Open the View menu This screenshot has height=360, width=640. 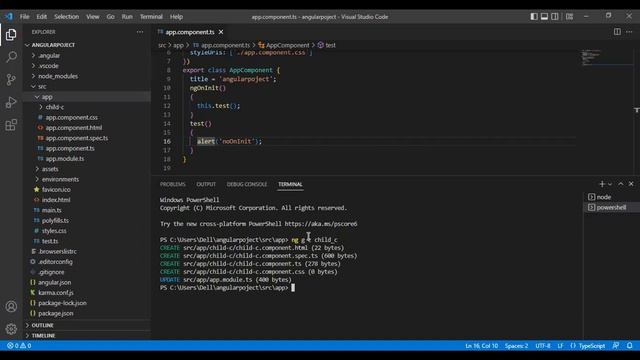click(x=93, y=17)
